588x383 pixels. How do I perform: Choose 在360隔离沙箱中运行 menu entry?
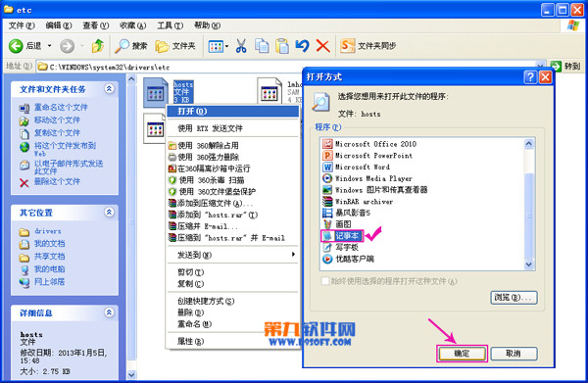pyautogui.click(x=232, y=168)
